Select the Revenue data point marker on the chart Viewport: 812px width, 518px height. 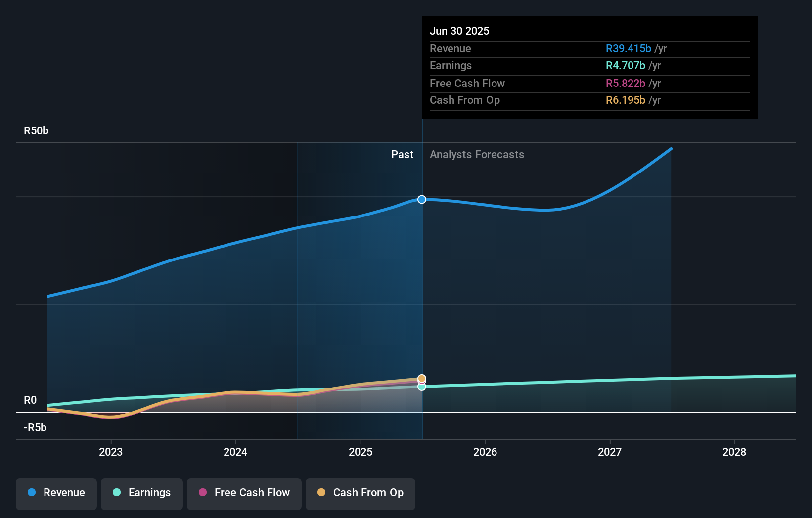pyautogui.click(x=421, y=200)
